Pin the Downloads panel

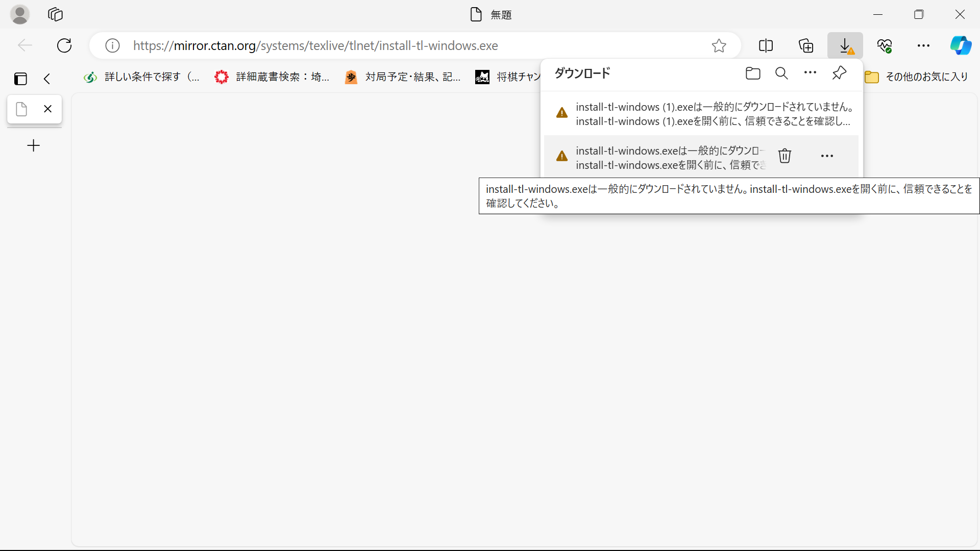pyautogui.click(x=839, y=73)
